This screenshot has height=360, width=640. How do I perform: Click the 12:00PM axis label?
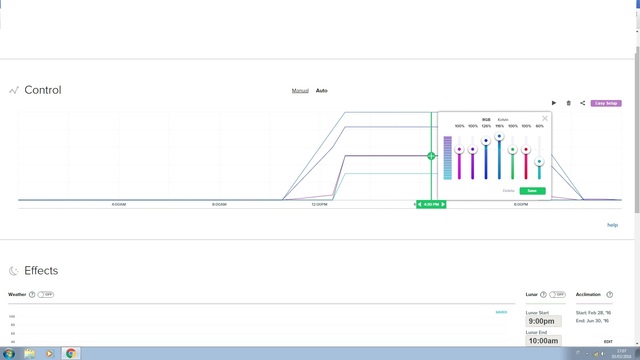click(x=319, y=204)
